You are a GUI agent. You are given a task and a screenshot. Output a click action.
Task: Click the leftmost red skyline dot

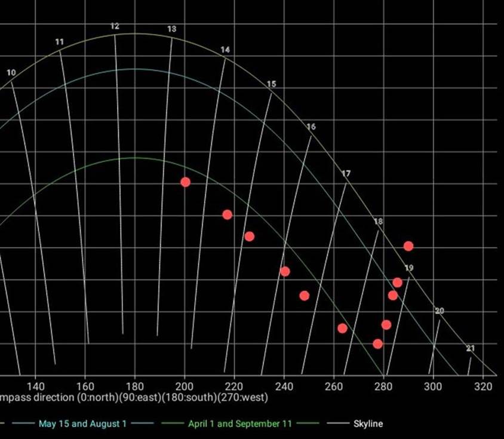185,182
